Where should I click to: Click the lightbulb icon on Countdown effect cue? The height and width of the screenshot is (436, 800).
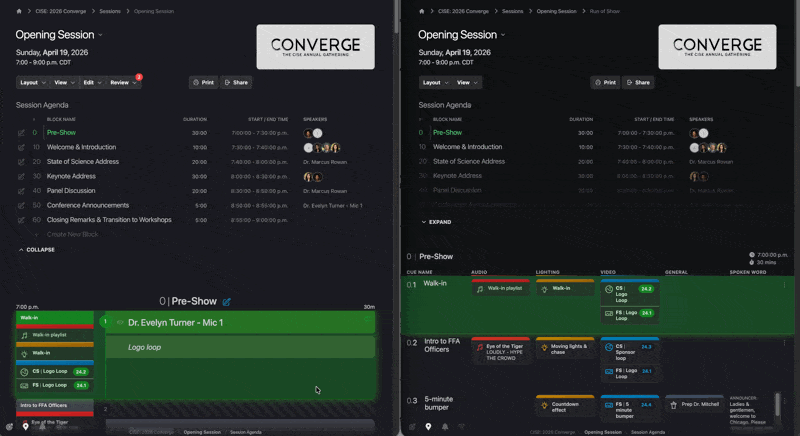point(544,405)
